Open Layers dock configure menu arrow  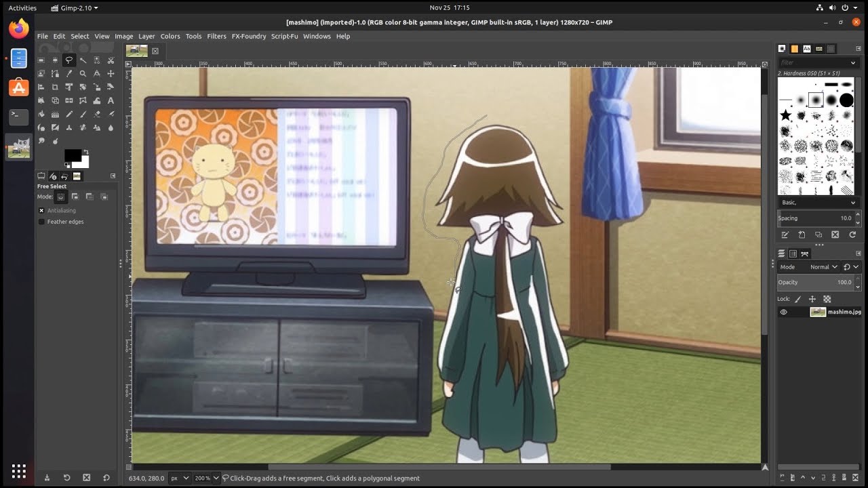tap(859, 253)
